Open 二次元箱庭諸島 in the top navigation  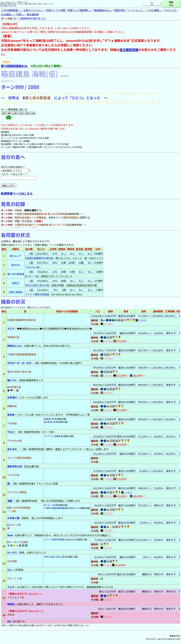click(9, 10)
